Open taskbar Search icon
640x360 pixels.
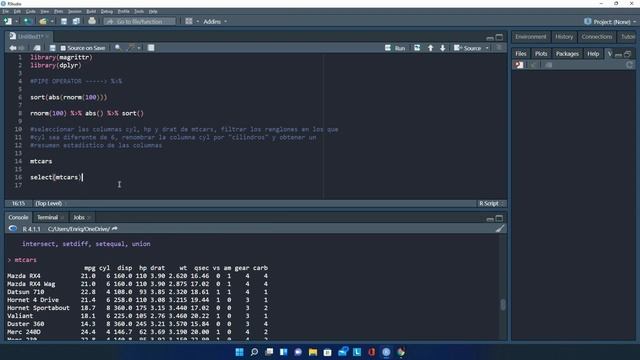[x=254, y=352]
